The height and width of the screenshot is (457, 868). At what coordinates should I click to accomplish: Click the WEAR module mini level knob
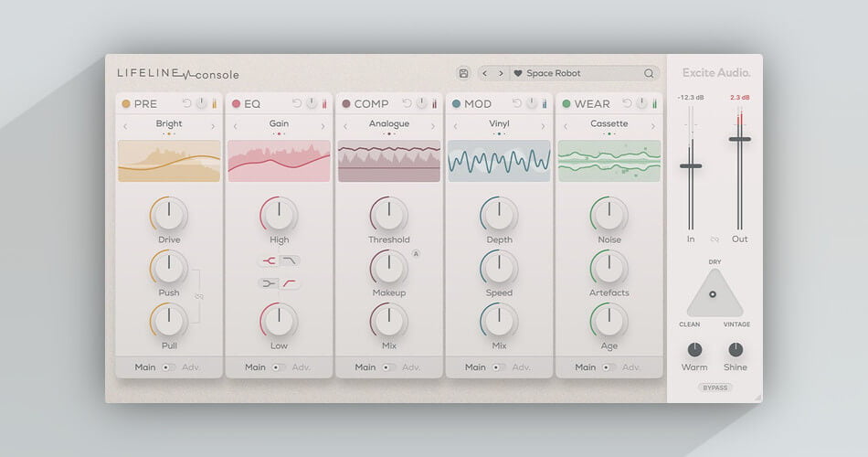[641, 103]
